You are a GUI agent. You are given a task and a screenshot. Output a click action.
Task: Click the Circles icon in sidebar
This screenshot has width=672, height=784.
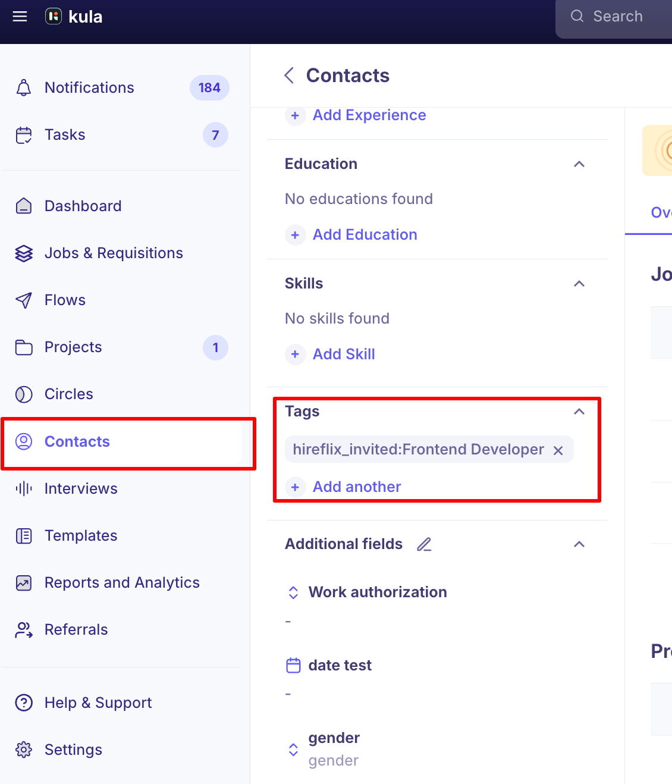click(x=24, y=394)
